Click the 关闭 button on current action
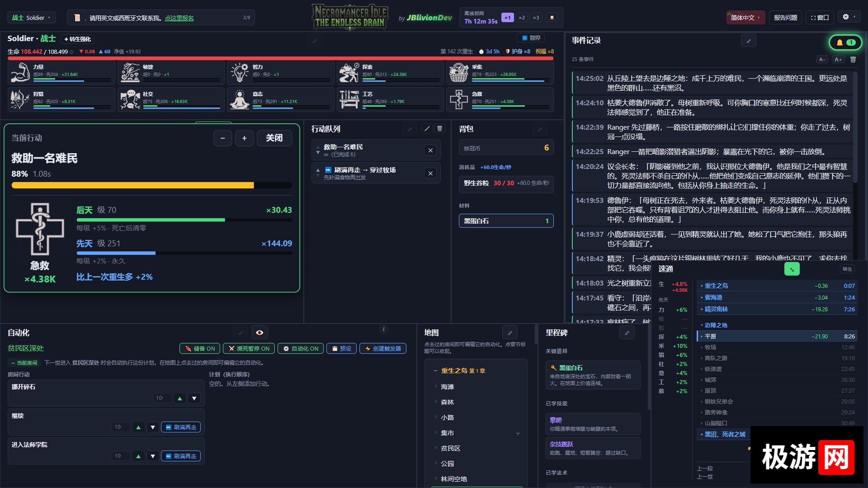This screenshot has height=488, width=868. pyautogui.click(x=274, y=138)
